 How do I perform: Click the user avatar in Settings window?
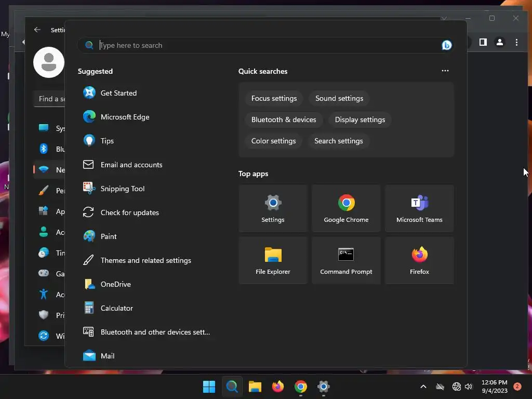(x=49, y=62)
